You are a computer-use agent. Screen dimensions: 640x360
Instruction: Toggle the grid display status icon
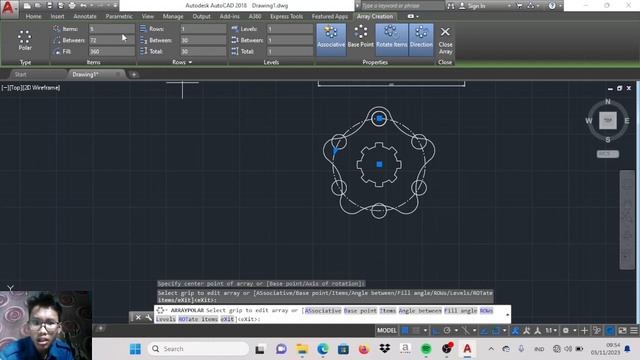[405, 330]
